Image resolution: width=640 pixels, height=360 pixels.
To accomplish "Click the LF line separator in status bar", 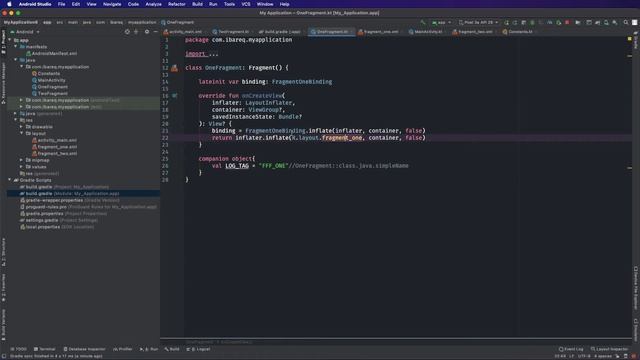I will (x=571, y=356).
